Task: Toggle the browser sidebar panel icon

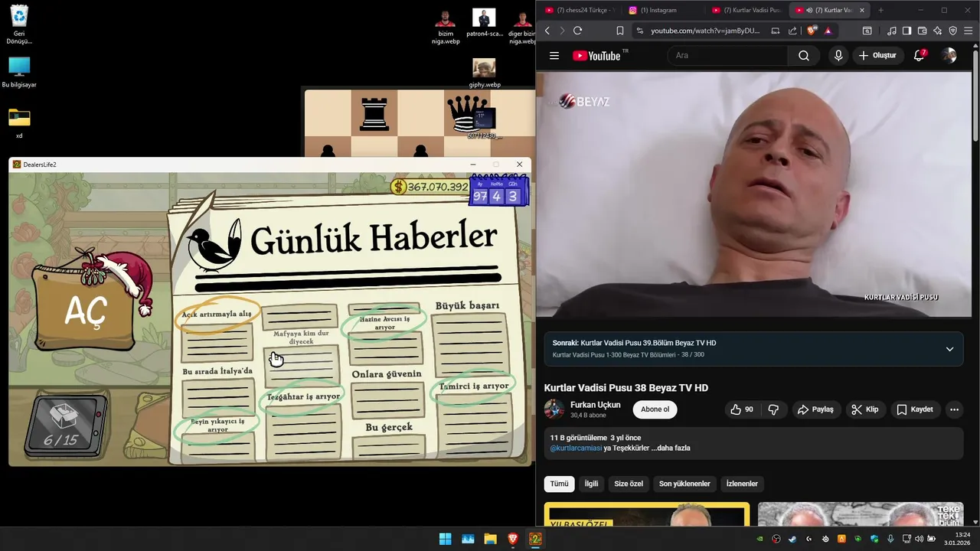Action: (906, 31)
